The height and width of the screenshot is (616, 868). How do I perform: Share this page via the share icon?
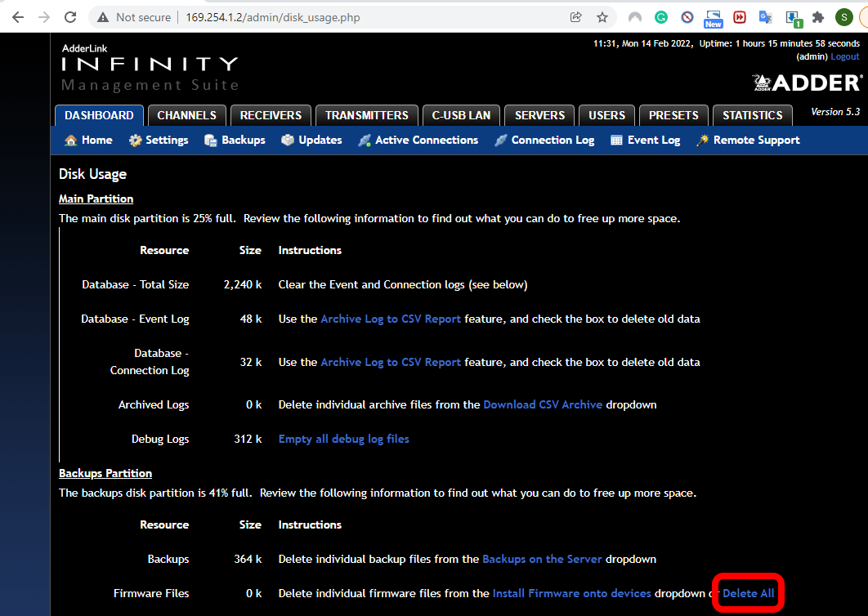click(x=575, y=17)
